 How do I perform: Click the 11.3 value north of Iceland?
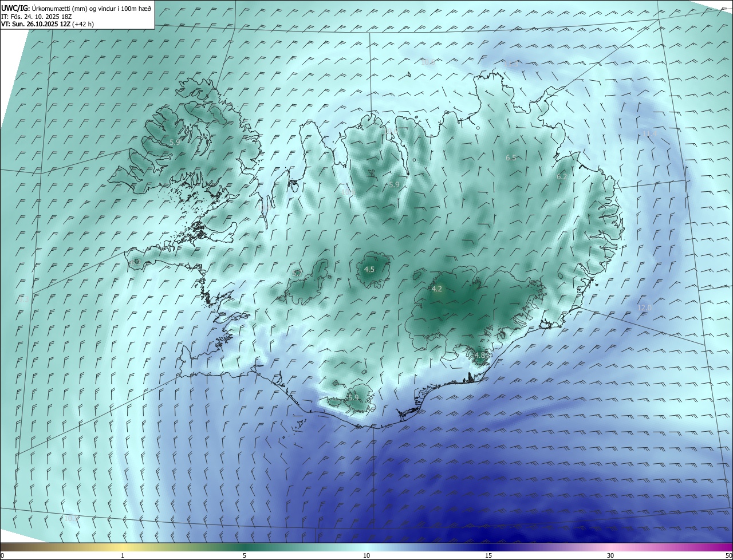point(511,64)
